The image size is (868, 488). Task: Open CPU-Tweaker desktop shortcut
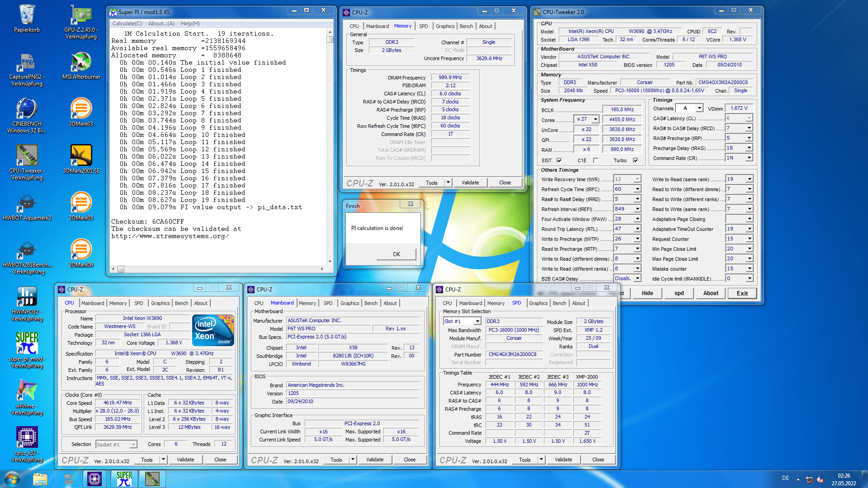27,163
